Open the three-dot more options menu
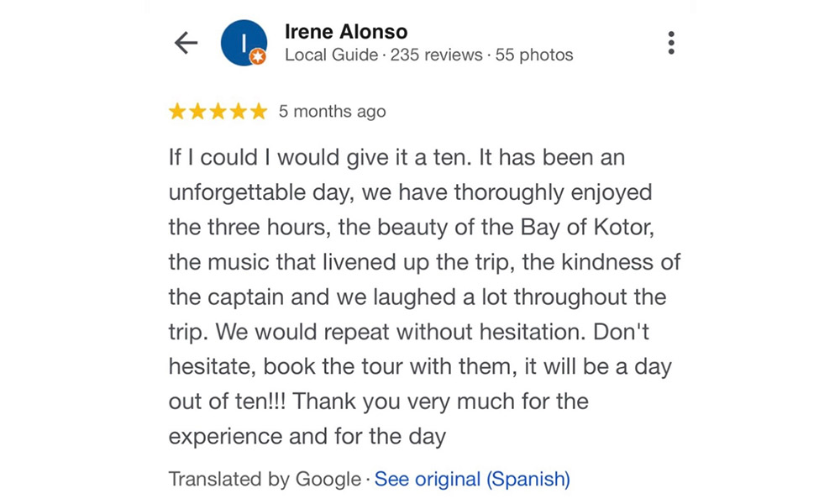This screenshot has height=504, width=840. click(670, 43)
